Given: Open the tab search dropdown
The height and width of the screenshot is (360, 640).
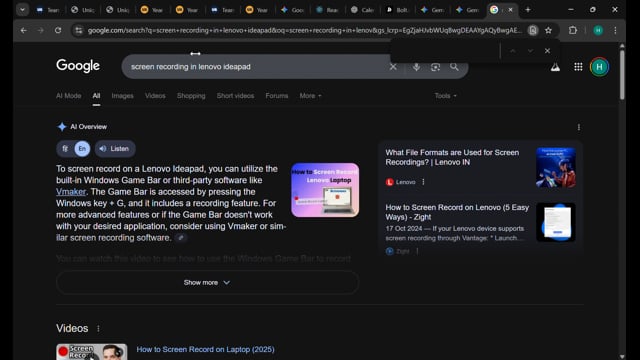Looking at the screenshot, I should click(x=22, y=9).
